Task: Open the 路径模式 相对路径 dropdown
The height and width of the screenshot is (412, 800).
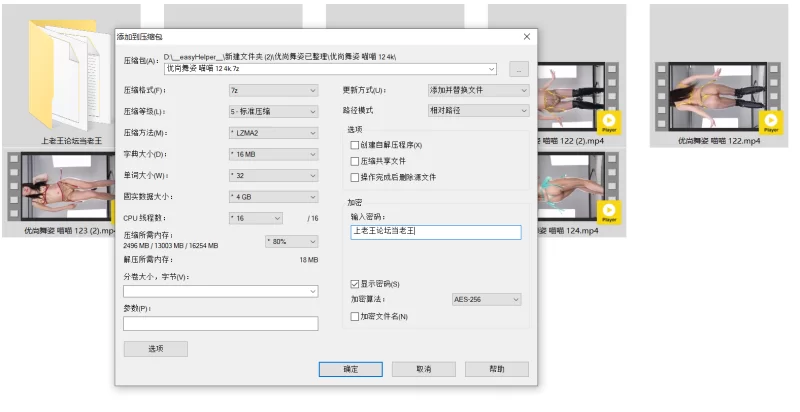Action: [x=479, y=110]
